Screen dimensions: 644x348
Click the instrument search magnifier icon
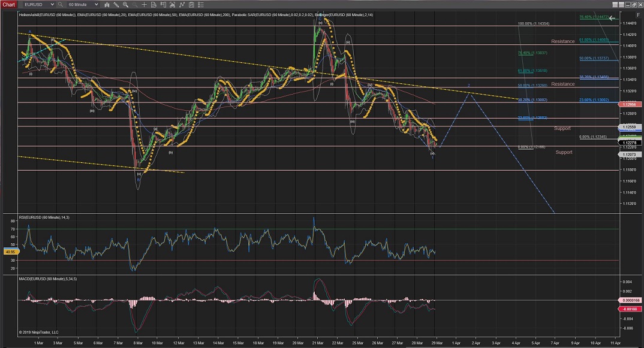point(60,4)
